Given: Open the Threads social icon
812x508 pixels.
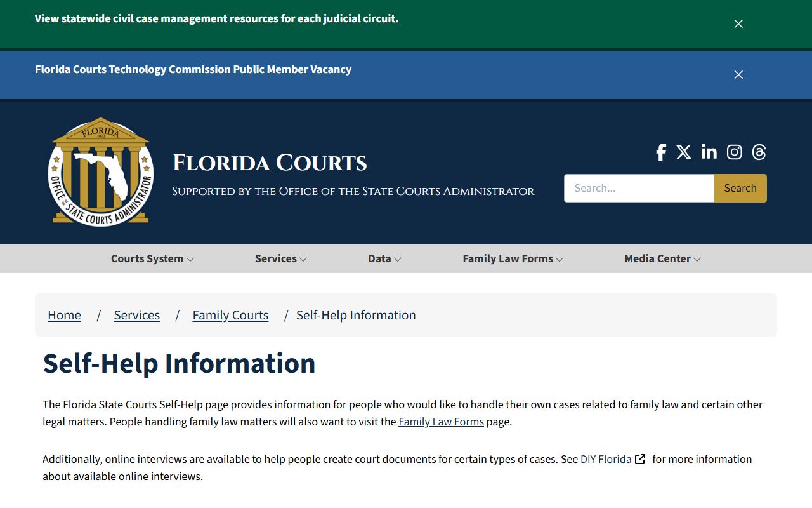Looking at the screenshot, I should (x=759, y=152).
